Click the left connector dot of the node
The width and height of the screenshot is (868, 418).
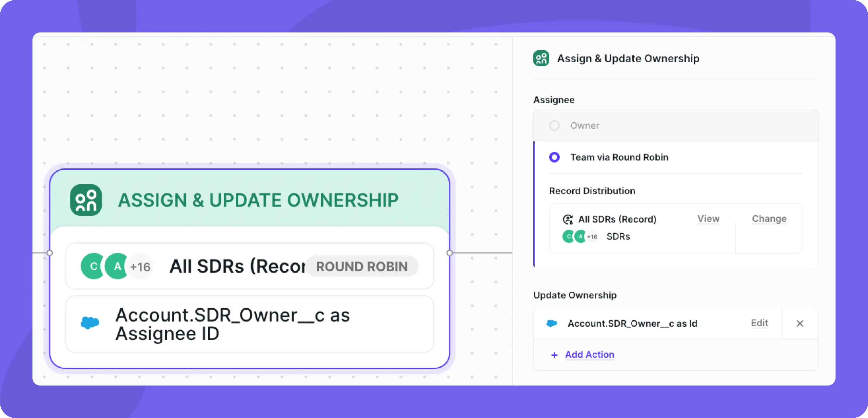50,252
